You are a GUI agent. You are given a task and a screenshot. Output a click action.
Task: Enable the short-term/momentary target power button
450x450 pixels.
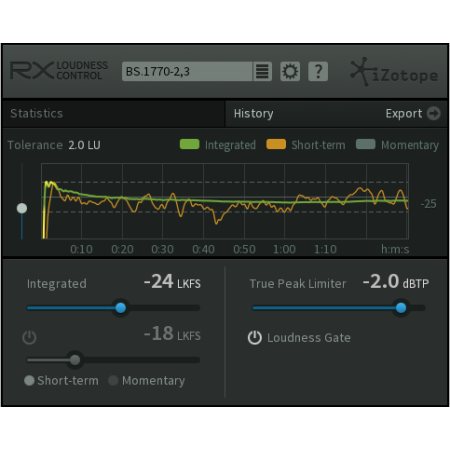point(29,337)
